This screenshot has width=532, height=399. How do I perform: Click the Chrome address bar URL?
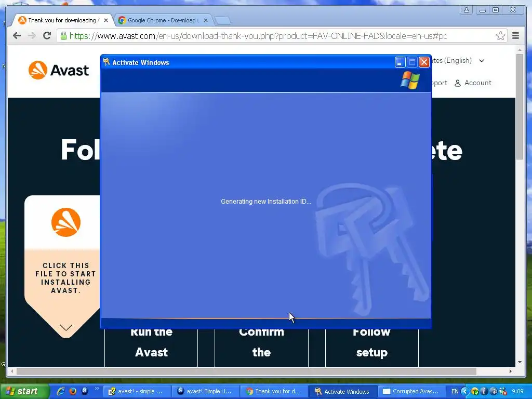[x=258, y=36]
